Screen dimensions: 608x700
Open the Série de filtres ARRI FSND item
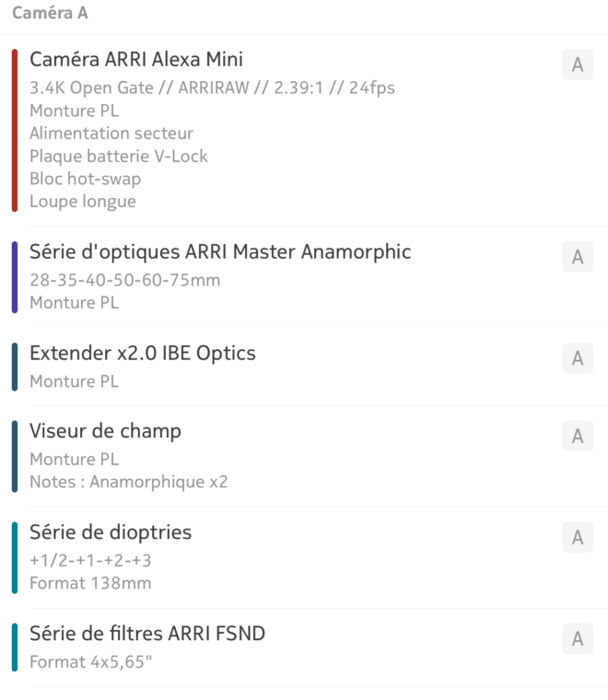[304, 647]
